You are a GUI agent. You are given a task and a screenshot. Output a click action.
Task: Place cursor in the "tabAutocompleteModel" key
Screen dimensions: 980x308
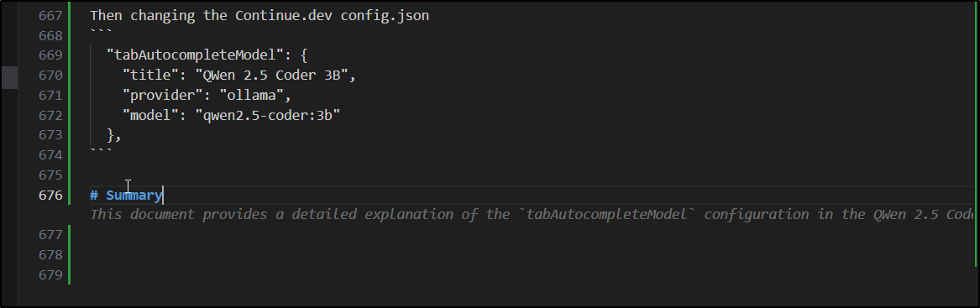(195, 55)
